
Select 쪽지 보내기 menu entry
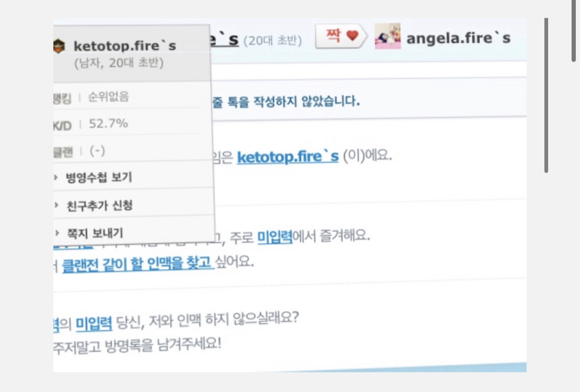click(x=95, y=233)
